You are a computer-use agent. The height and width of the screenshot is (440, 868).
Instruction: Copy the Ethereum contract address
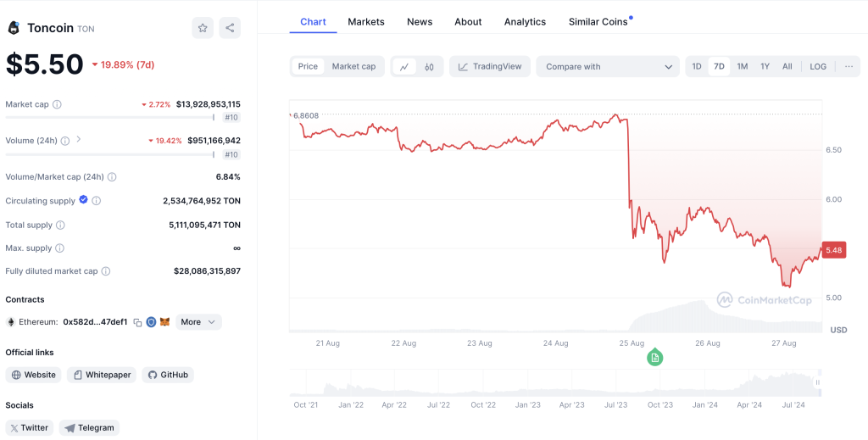click(x=138, y=322)
